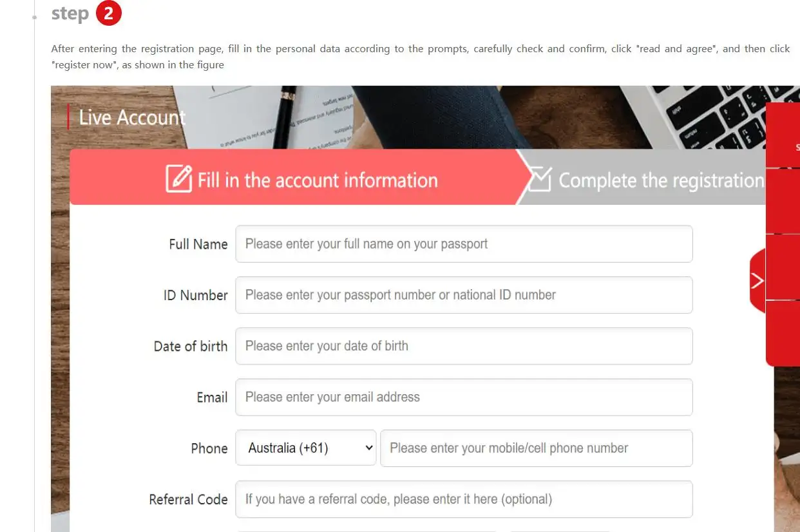Select the Email address input box

[464, 397]
